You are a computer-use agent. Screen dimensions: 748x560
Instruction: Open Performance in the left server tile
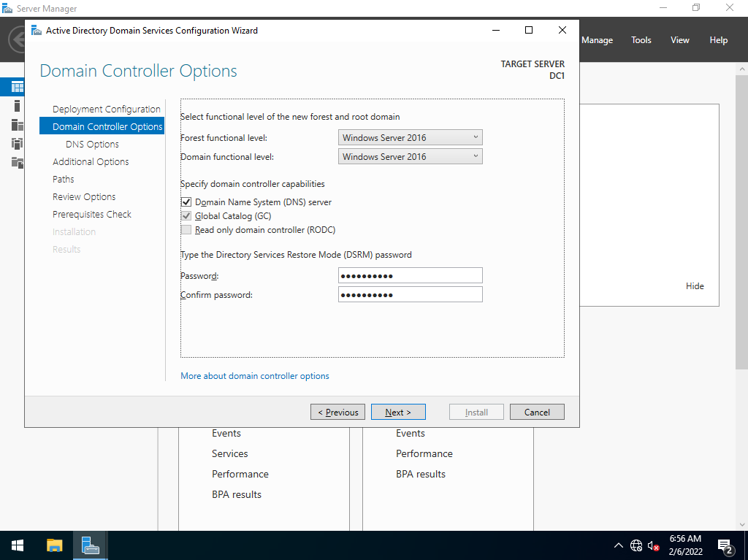pos(240,474)
